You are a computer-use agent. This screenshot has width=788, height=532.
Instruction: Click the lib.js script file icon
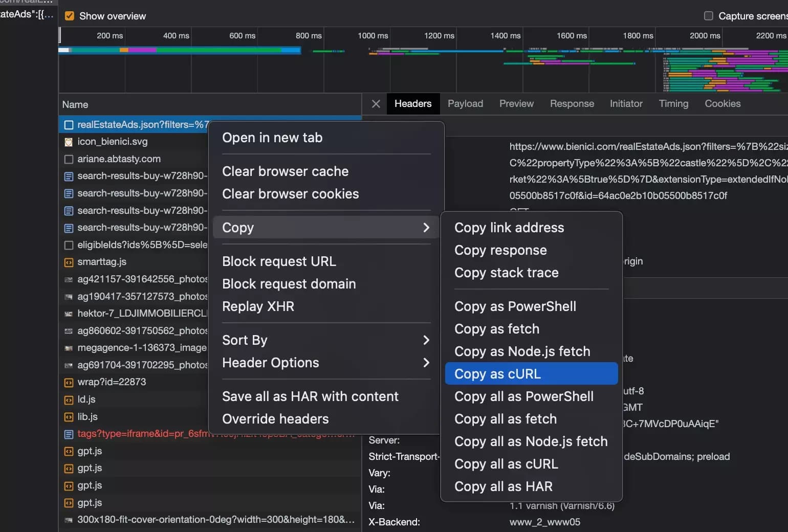[69, 417]
